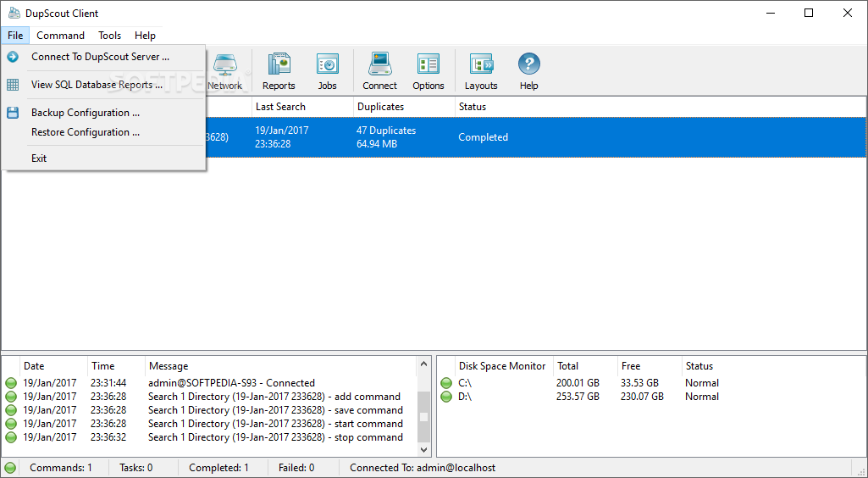868x478 pixels.
Task: Click the Free column header in disk monitor
Action: (x=650, y=366)
